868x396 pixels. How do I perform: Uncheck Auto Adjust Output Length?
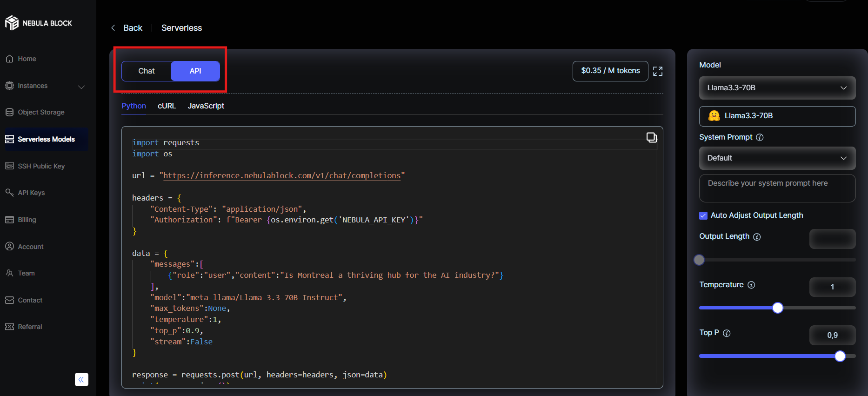point(703,215)
